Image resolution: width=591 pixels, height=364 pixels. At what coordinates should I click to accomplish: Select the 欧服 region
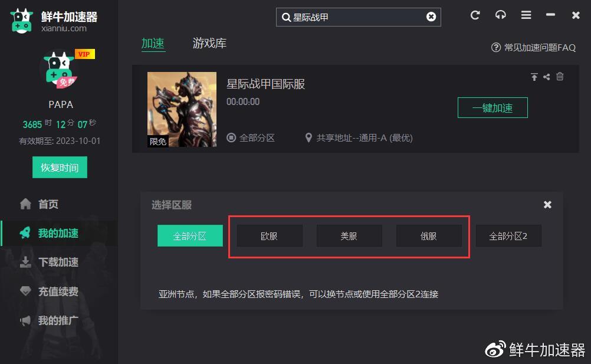pos(270,236)
